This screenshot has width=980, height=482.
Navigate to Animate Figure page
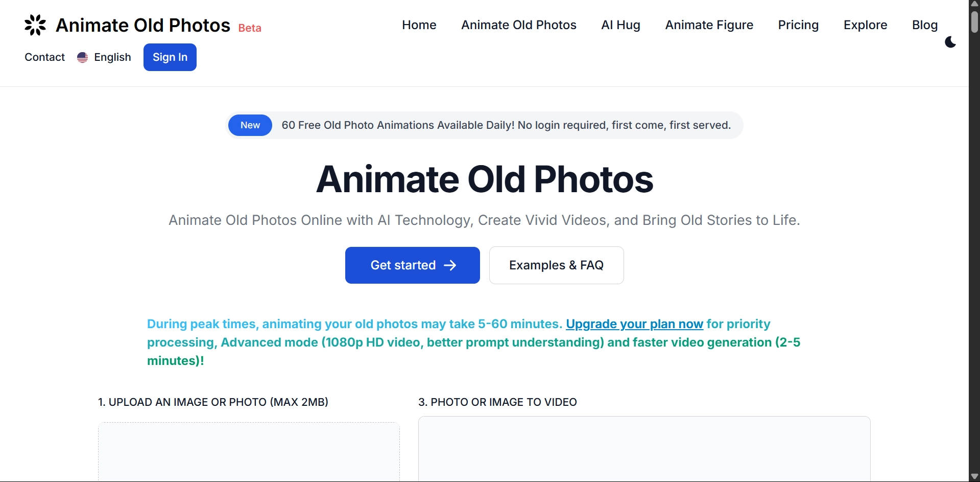(709, 25)
